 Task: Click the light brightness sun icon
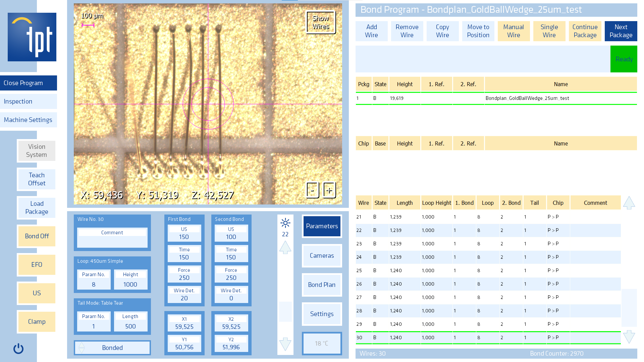(x=285, y=223)
